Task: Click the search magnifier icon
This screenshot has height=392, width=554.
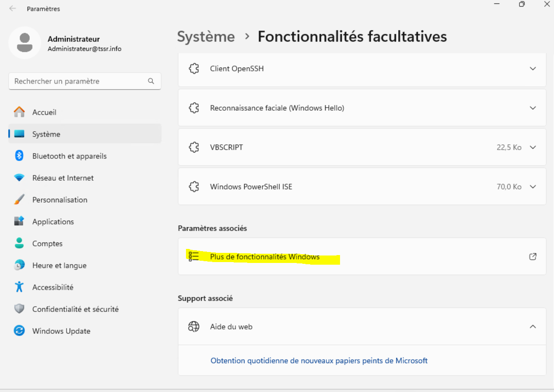Action: tap(151, 81)
